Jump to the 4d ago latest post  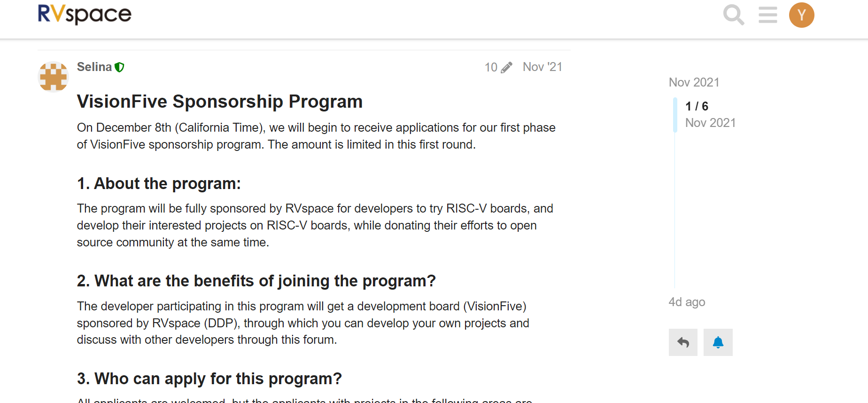click(x=687, y=302)
